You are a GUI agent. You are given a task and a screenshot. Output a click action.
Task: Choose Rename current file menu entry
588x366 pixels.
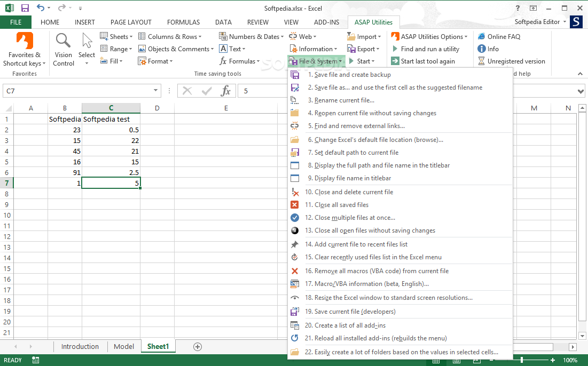coord(344,100)
